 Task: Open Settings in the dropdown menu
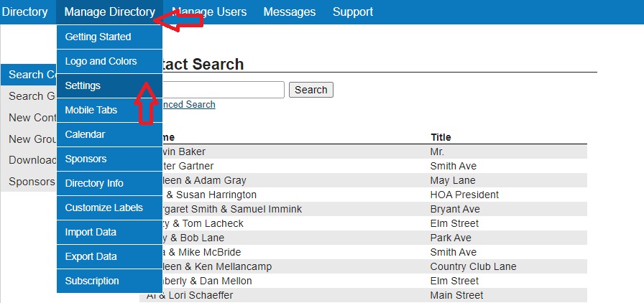pyautogui.click(x=83, y=85)
